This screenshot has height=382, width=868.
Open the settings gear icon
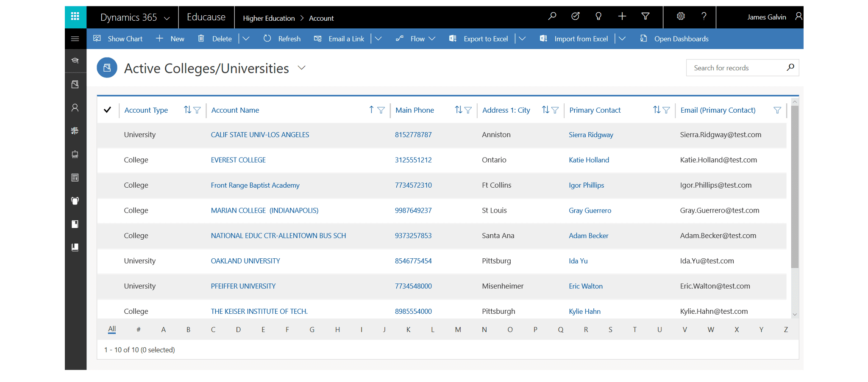[681, 17]
